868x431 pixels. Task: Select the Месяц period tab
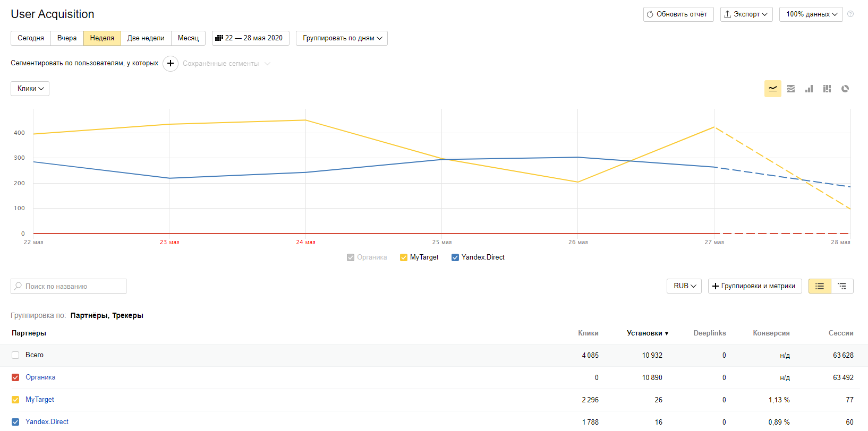(188, 38)
